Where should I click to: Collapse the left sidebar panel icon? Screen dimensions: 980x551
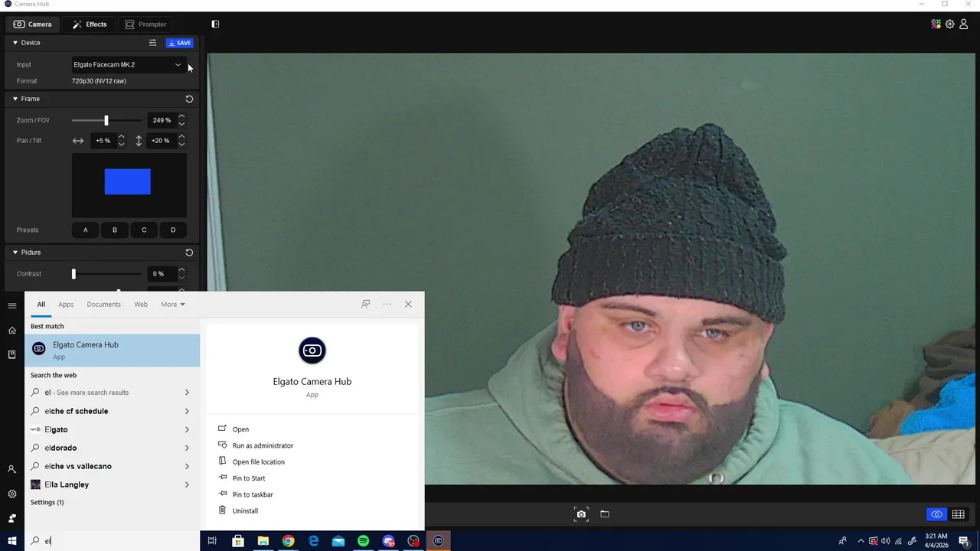tap(215, 24)
